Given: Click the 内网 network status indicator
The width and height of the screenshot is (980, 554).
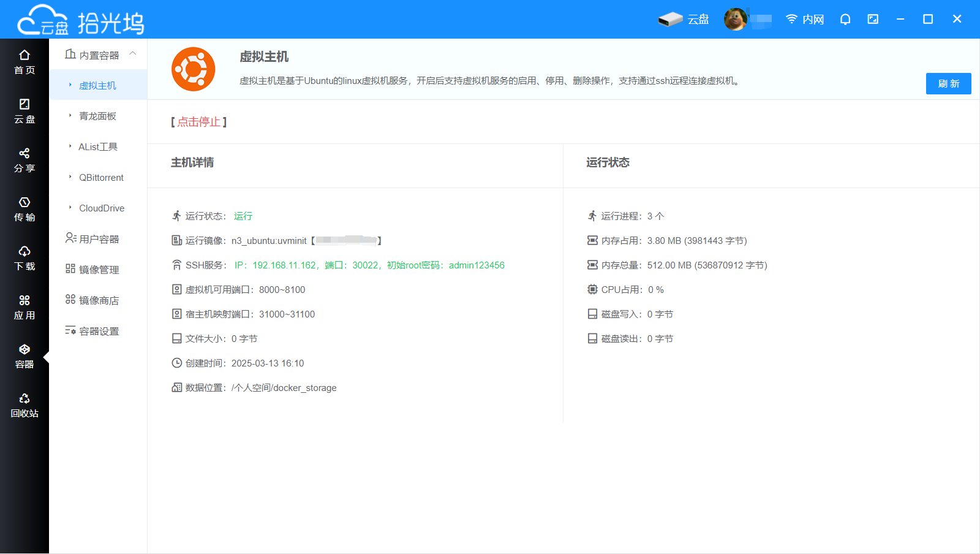Looking at the screenshot, I should point(805,19).
